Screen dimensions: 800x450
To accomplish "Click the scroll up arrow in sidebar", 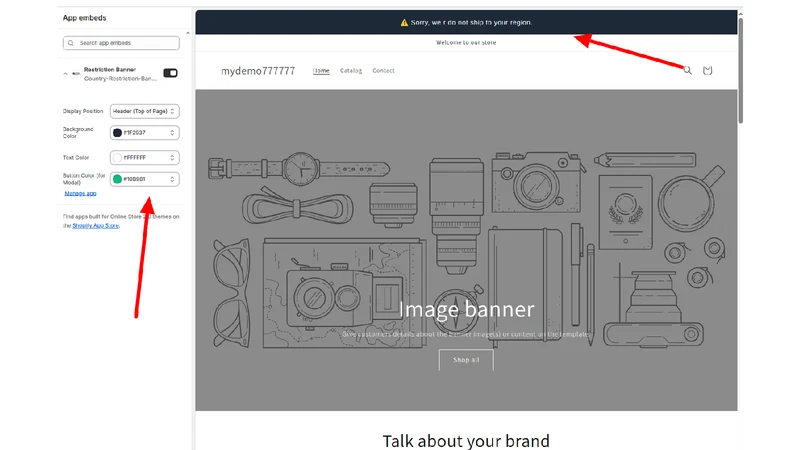I will (x=188, y=33).
